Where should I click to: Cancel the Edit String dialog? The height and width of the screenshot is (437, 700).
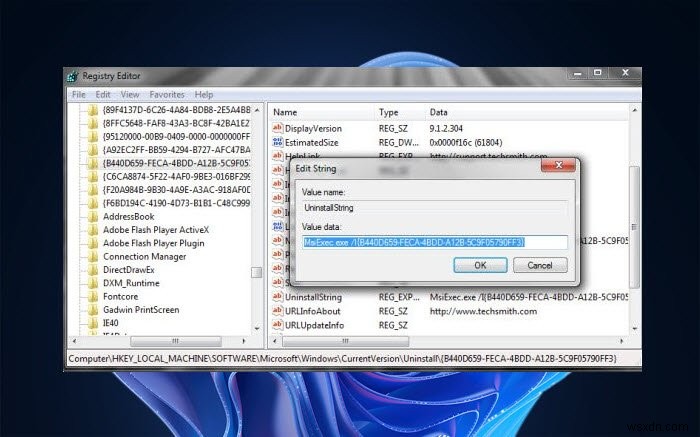tap(540, 265)
